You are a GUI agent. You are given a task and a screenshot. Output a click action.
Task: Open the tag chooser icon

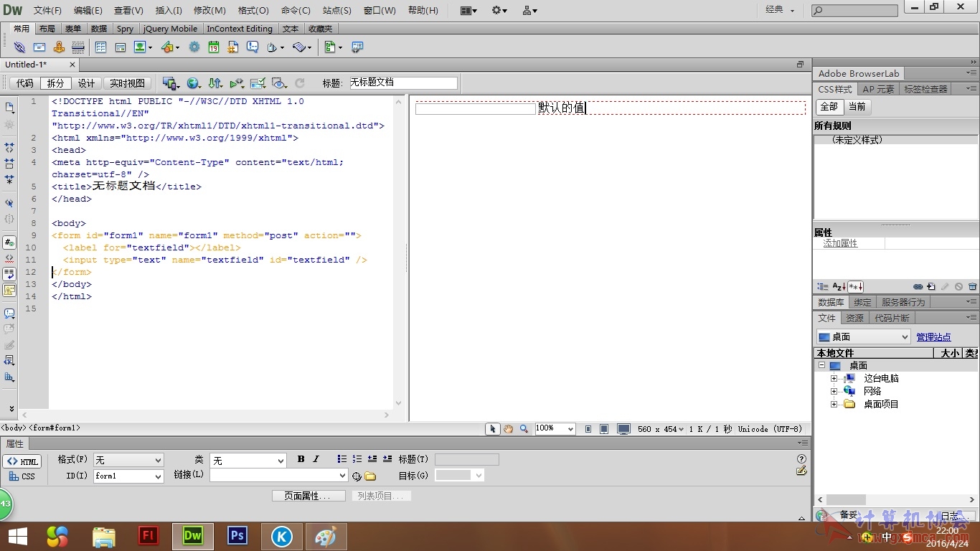pos(357,47)
